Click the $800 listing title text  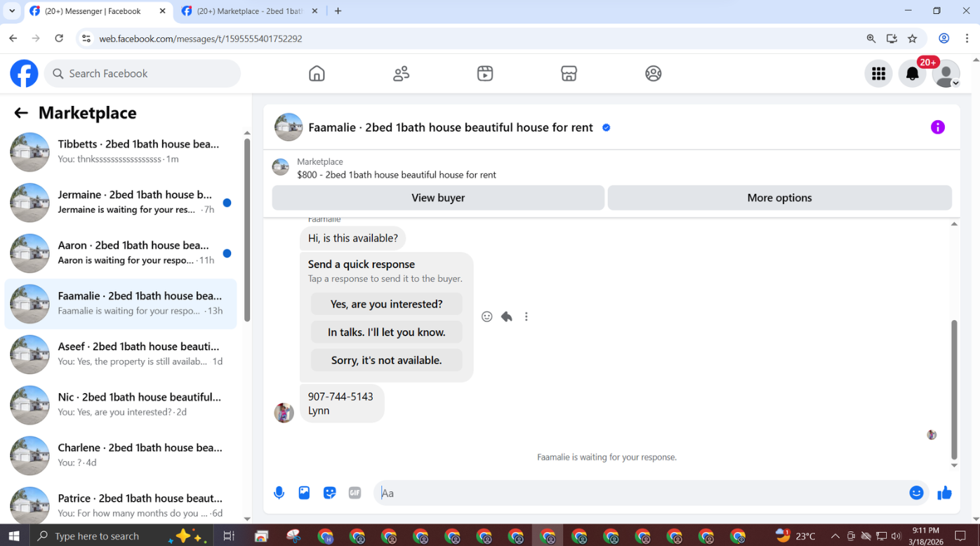tap(397, 175)
